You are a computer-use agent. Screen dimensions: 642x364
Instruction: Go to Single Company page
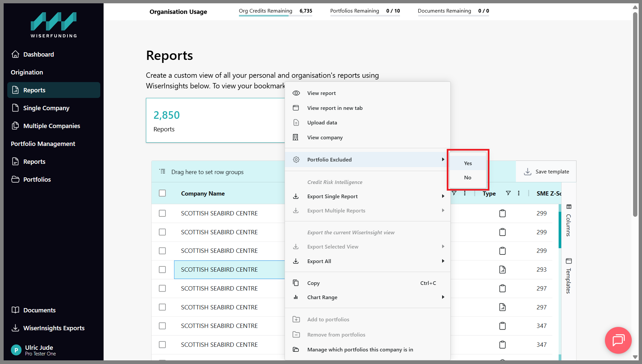54,108
